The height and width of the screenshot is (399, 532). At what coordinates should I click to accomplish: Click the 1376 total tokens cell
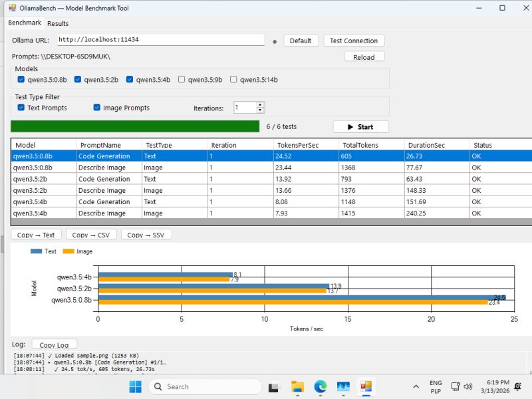click(372, 190)
